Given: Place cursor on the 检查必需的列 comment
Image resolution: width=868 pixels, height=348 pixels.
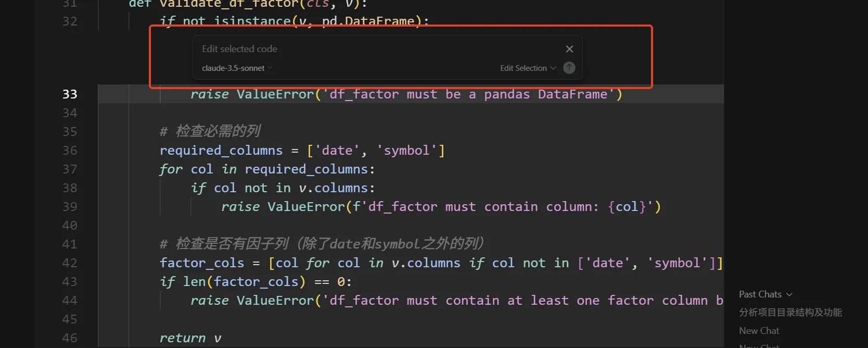Looking at the screenshot, I should point(210,131).
